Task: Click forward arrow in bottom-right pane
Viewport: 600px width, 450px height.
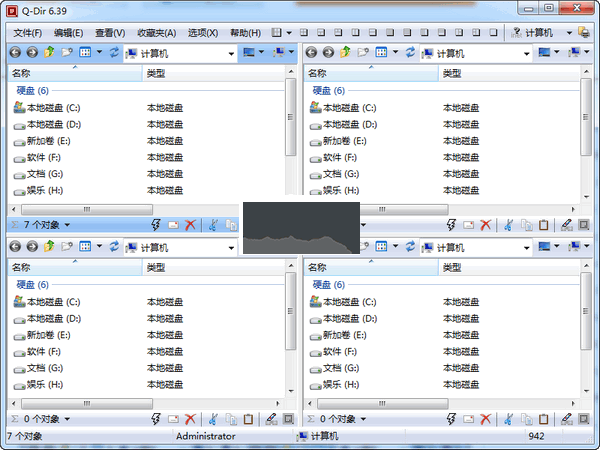Action: [327, 246]
